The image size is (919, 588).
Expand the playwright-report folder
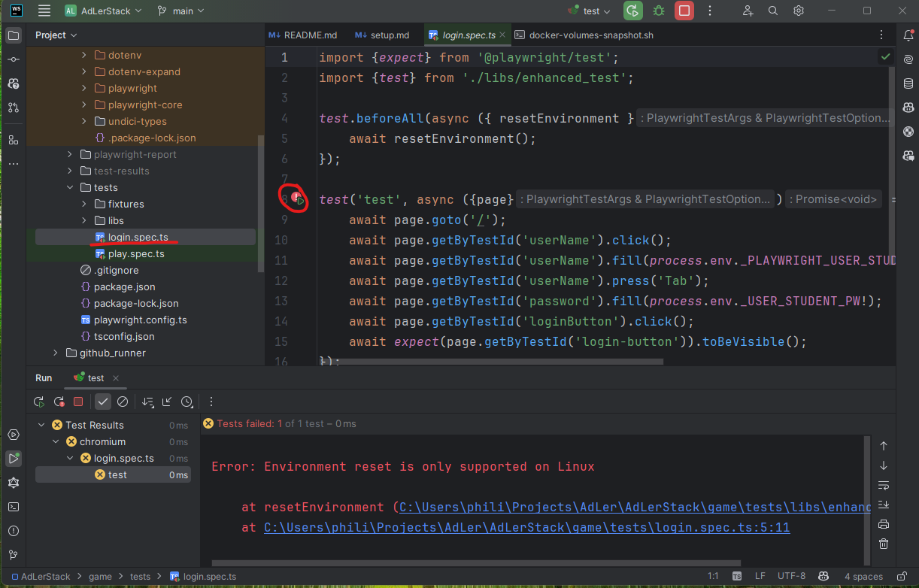coord(69,155)
